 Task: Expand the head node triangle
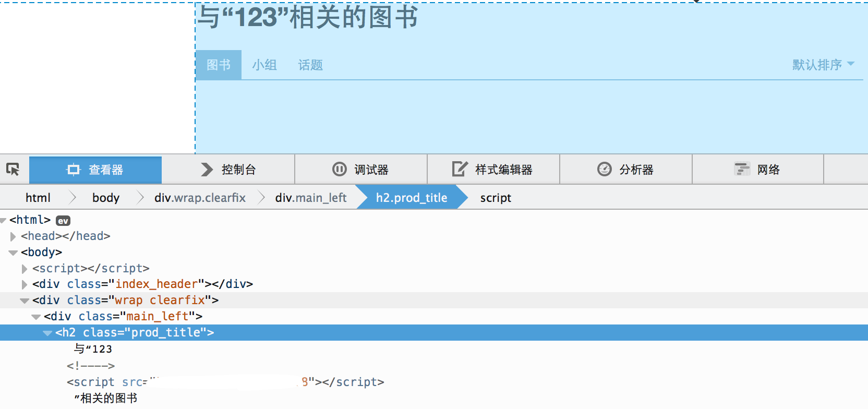[13, 236]
